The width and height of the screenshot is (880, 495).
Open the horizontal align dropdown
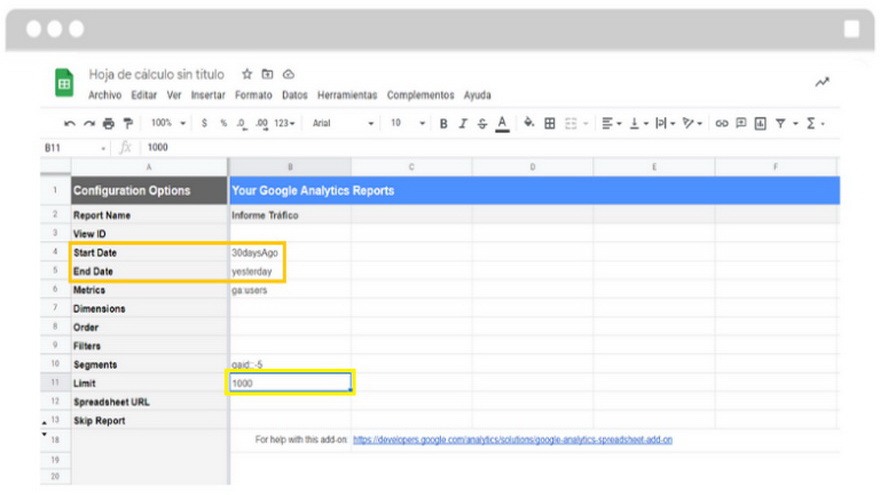(x=612, y=123)
